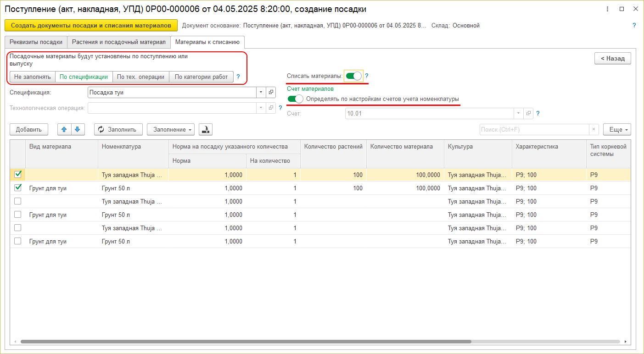Click the help icon next to Счет field
Image resolution: width=644 pixels, height=354 pixels.
[538, 113]
